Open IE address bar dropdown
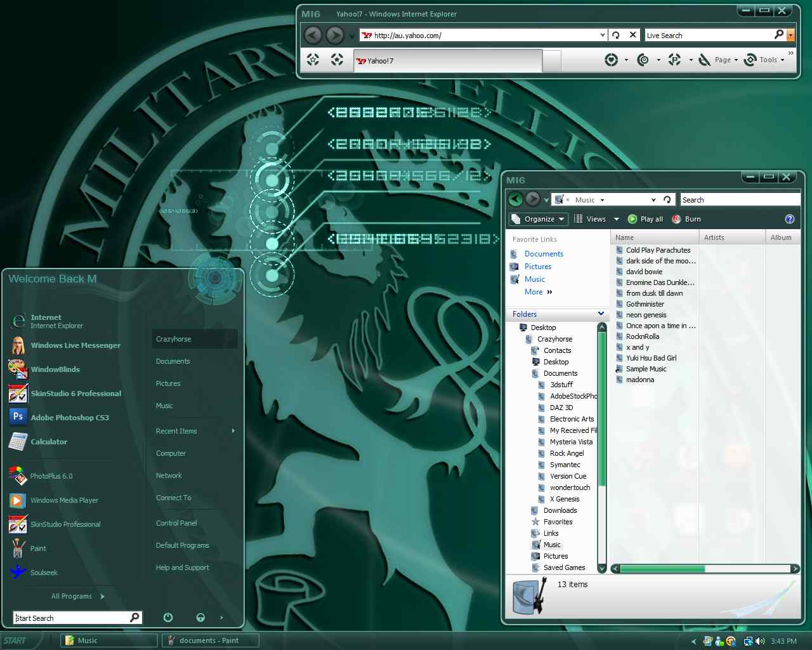The height and width of the screenshot is (650, 812). pos(603,35)
